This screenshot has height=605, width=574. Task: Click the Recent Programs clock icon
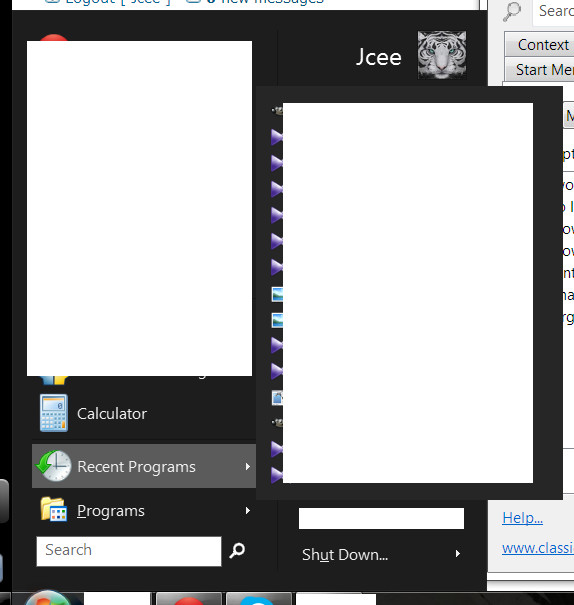(54, 466)
